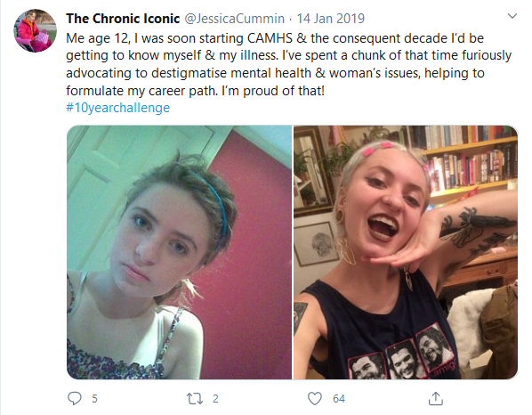
Task: View the left age-12 photo
Action: coord(179,252)
